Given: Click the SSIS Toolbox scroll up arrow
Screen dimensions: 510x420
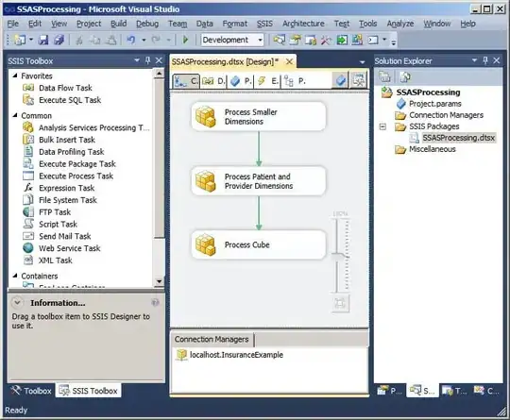Looking at the screenshot, I should [x=159, y=74].
